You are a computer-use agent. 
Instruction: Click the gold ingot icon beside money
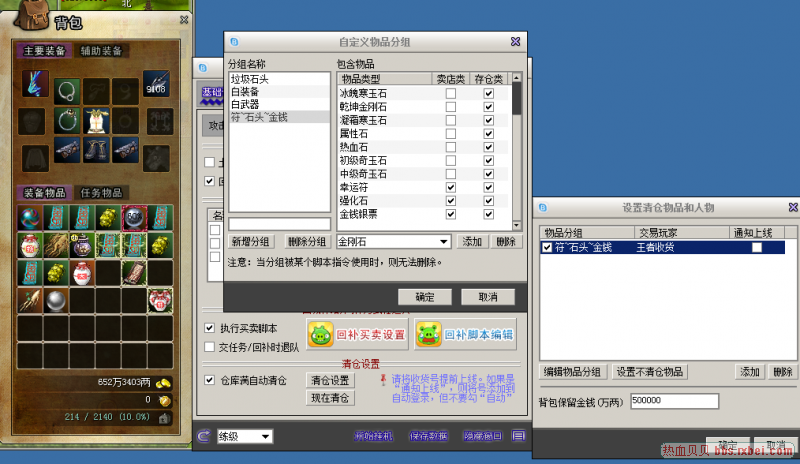coord(166,383)
